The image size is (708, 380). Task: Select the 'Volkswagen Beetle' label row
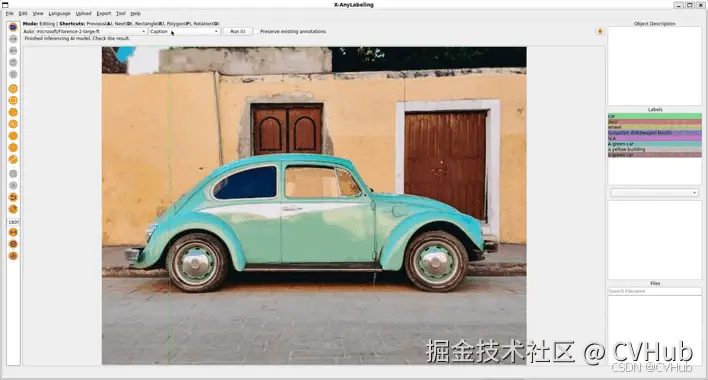point(654,133)
